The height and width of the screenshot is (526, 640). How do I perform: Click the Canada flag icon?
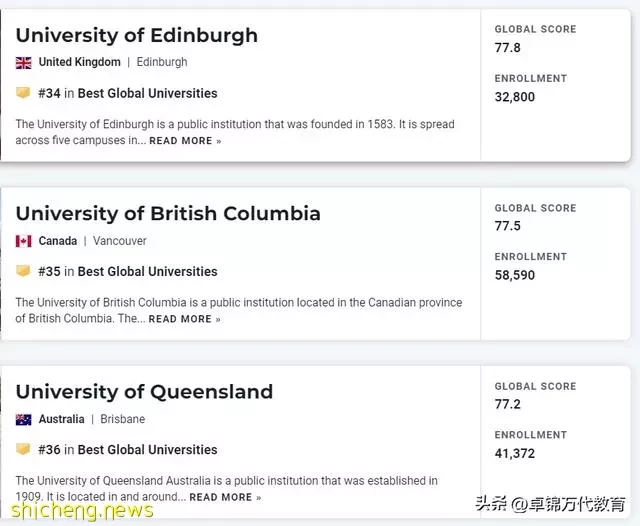pyautogui.click(x=23, y=241)
